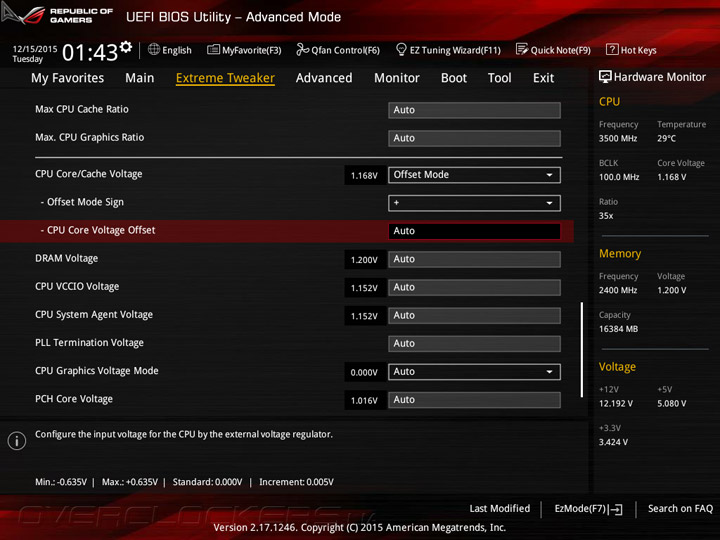This screenshot has height=540, width=720.
Task: Click the 01:43 system clock
Action: pyautogui.click(x=90, y=53)
